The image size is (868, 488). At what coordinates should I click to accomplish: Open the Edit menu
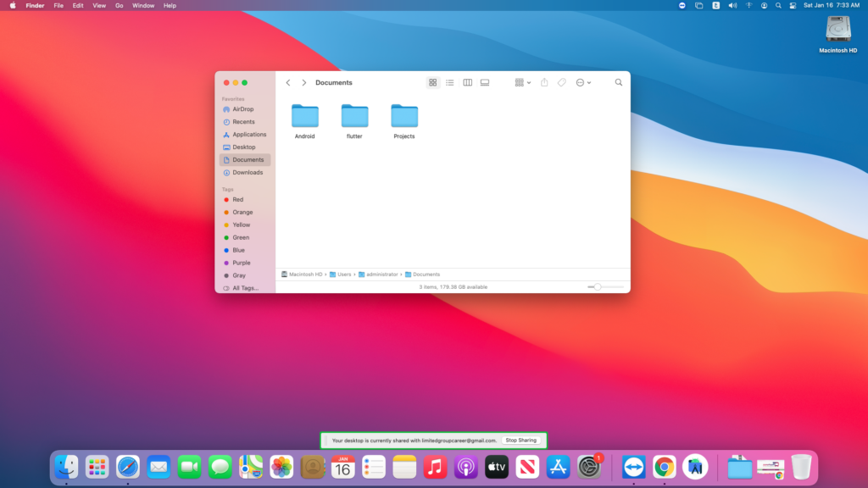[78, 6]
